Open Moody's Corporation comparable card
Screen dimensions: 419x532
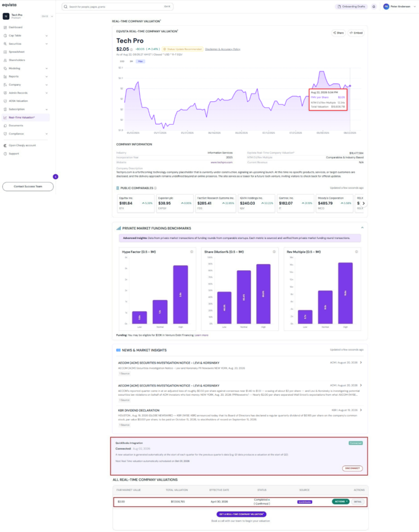pyautogui.click(x=334, y=203)
